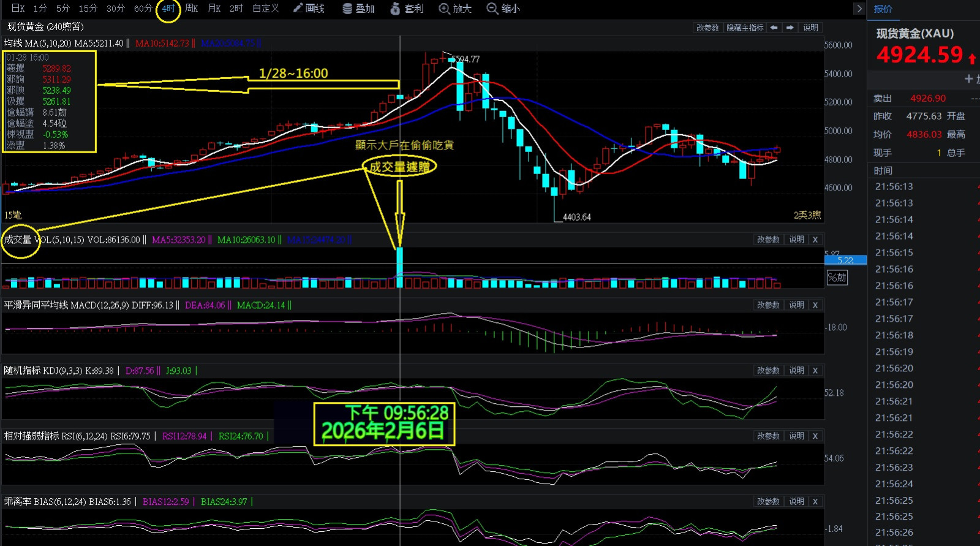The height and width of the screenshot is (546, 980).
Task: Select the 60分 timeframe tab
Action: tap(143, 9)
